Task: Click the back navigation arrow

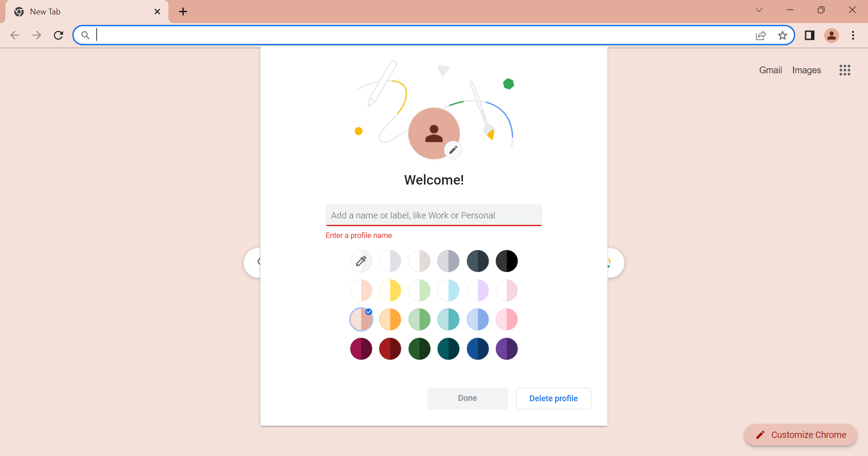Action: pos(15,35)
